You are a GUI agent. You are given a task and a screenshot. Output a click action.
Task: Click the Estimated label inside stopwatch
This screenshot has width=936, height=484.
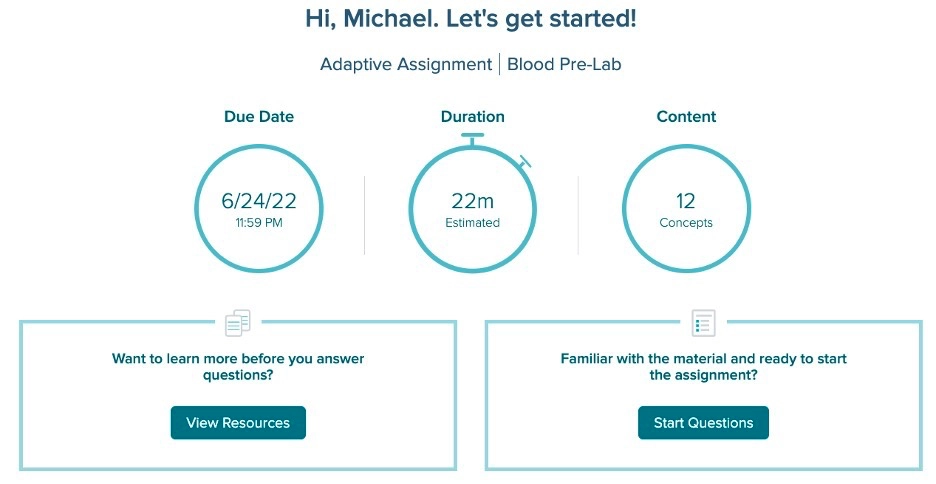pyautogui.click(x=472, y=223)
